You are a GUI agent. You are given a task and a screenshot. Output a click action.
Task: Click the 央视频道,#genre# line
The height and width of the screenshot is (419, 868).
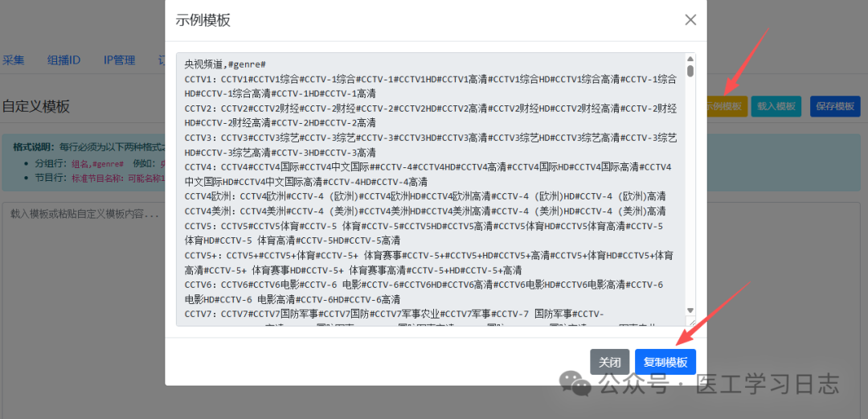[x=225, y=64]
